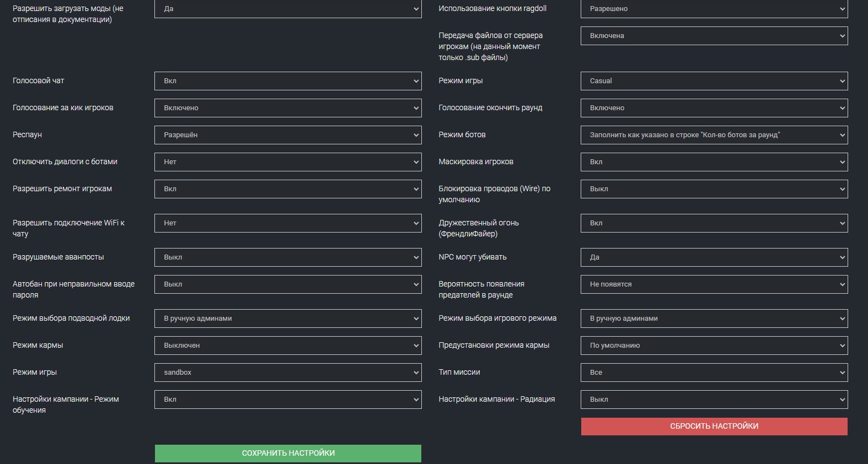
Task: Open the «Разрушаемые аванпосты» dropdown
Action: (288, 257)
